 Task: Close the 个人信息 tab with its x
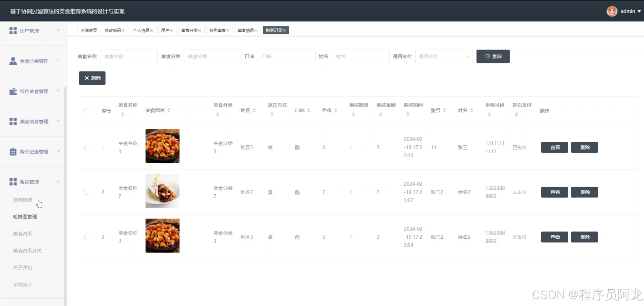[151, 31]
